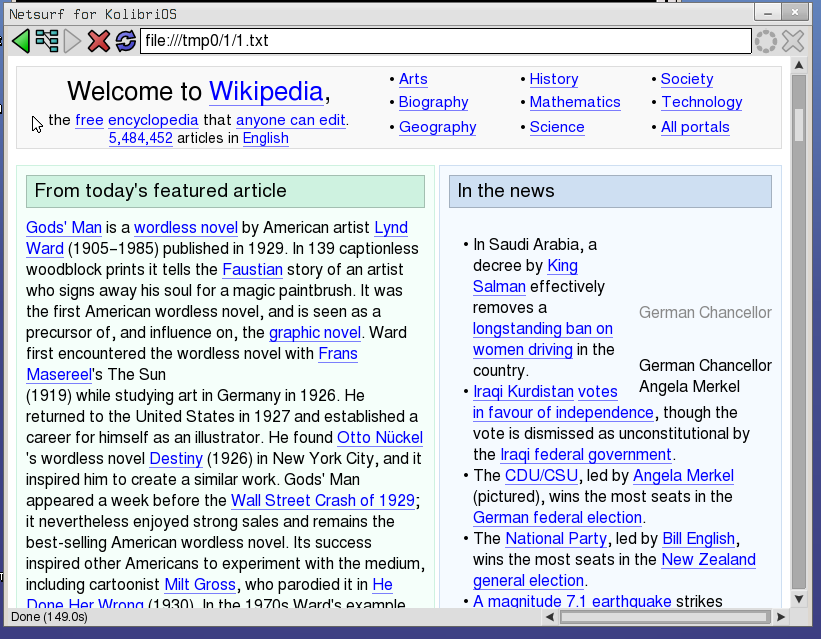Click the grey X icon beside the throbber

pyautogui.click(x=793, y=41)
